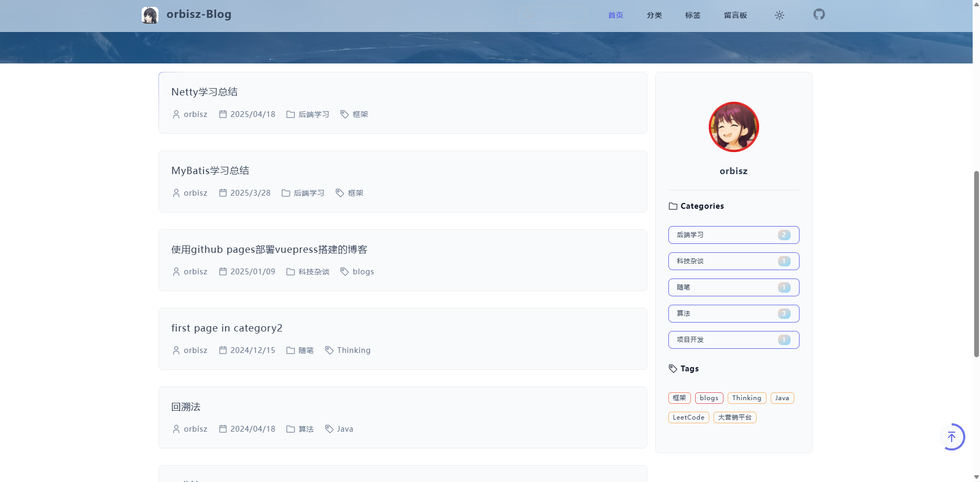Click the LeetCode tag in the sidebar
Viewport: 980px width, 482px height.
(x=688, y=417)
